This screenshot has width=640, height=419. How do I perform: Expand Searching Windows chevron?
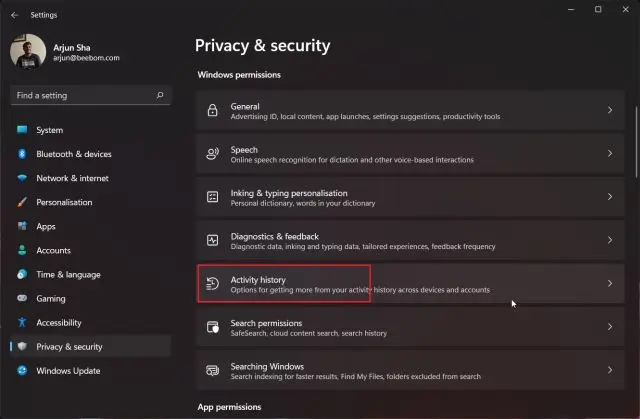click(610, 370)
